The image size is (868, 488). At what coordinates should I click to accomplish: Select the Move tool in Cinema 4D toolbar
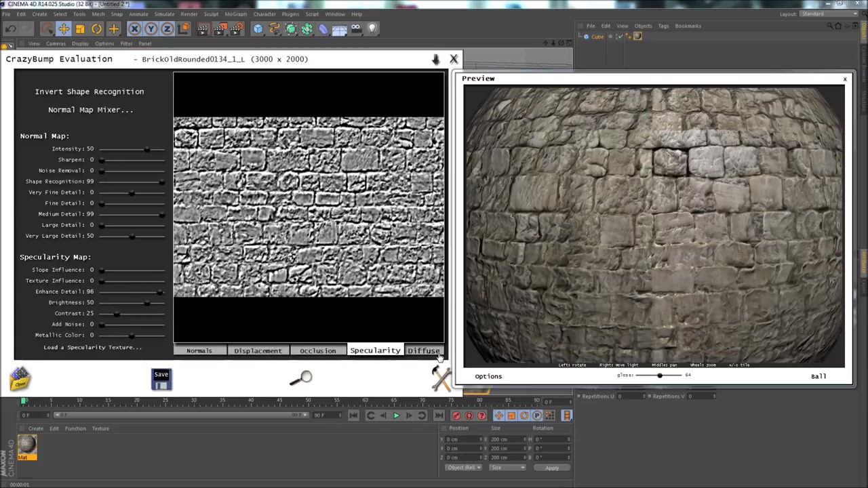point(64,28)
